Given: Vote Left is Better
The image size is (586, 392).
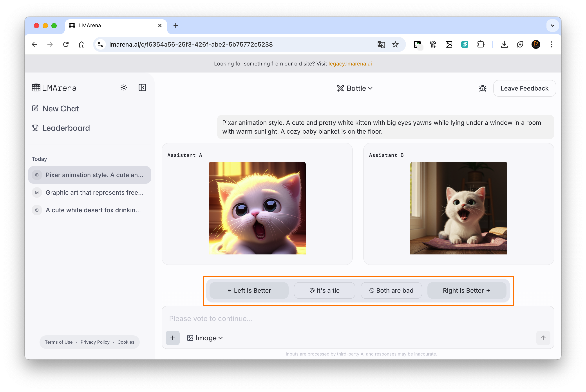Looking at the screenshot, I should (x=249, y=290).
